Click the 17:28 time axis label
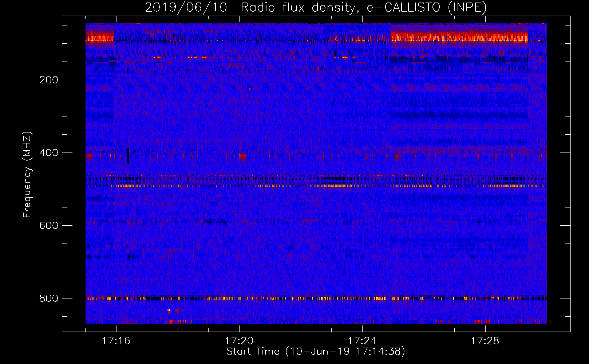Image resolution: width=589 pixels, height=364 pixels. point(485,341)
